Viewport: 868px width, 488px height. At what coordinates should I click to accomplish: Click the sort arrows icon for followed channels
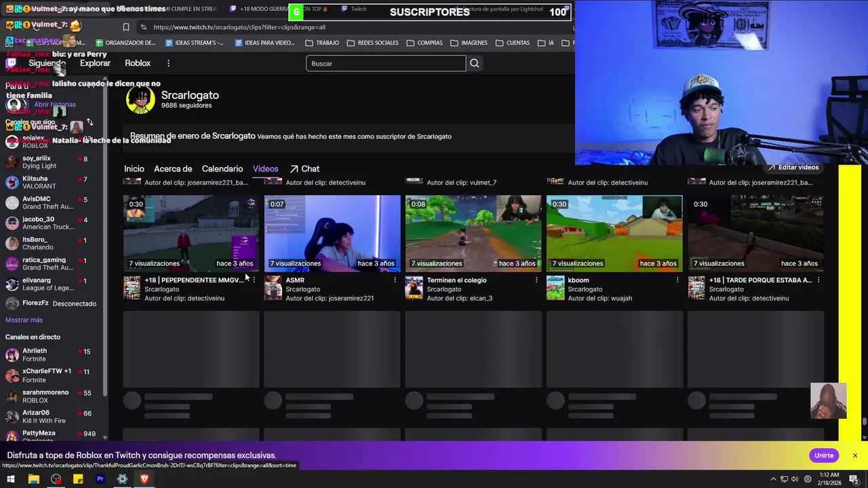click(90, 123)
